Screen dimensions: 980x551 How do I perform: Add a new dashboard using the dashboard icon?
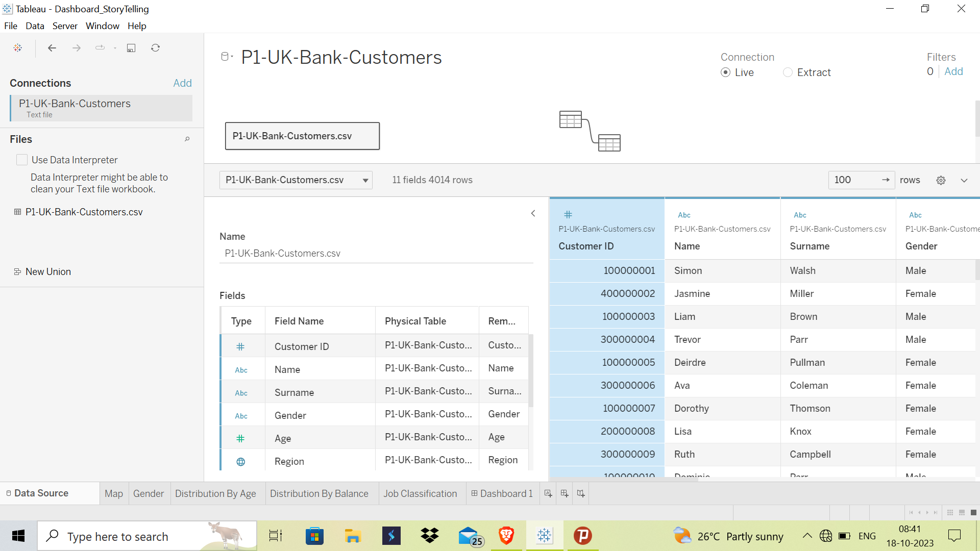[x=565, y=493]
